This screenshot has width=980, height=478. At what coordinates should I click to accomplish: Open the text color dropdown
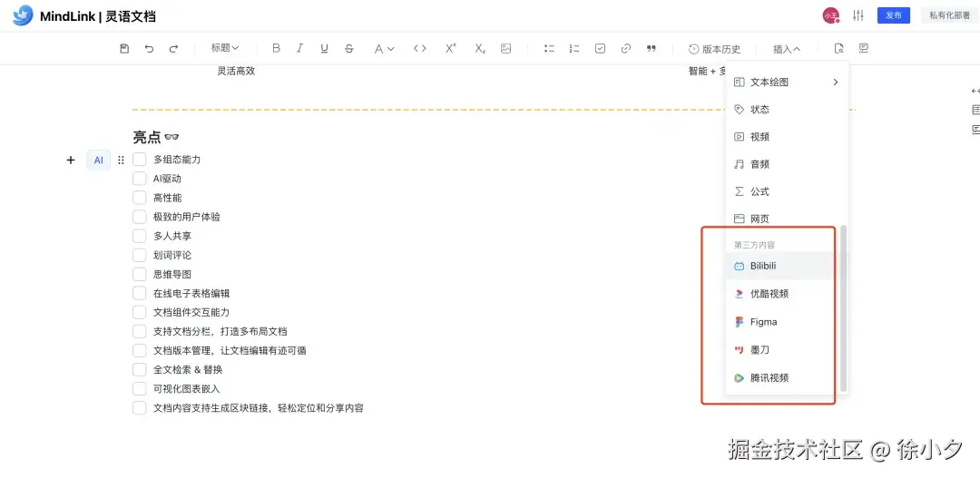tap(384, 49)
